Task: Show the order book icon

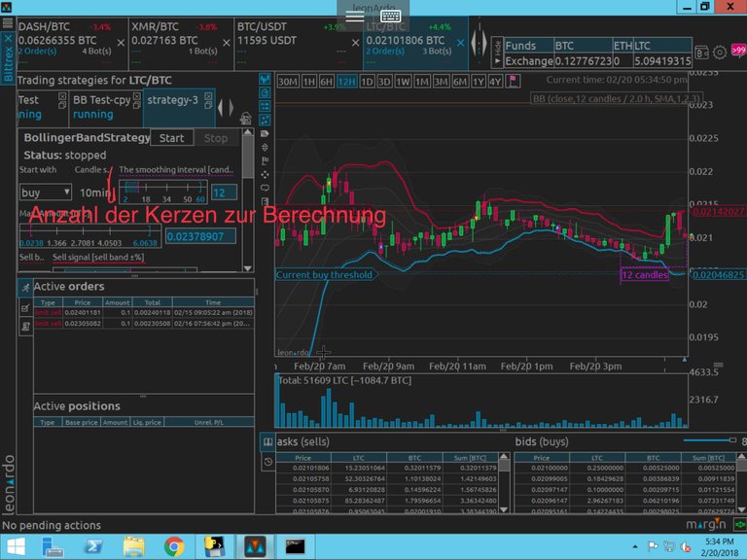Action: click(267, 442)
